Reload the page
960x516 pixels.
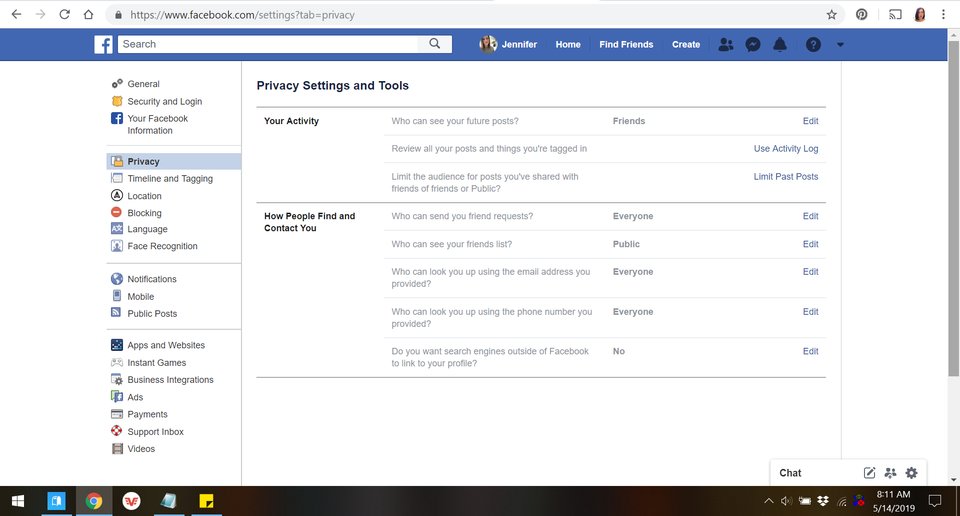click(x=64, y=14)
